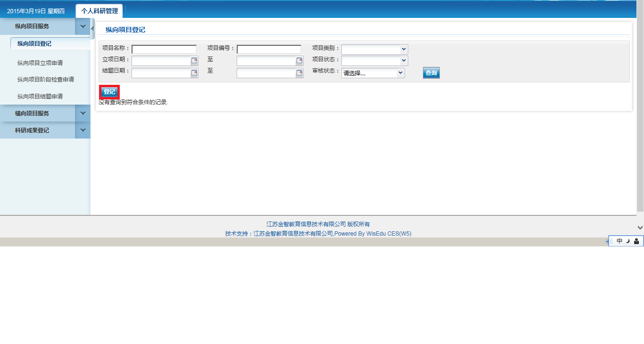The image size is (644, 344).
Task: Click the 中 input method icon
Action: [619, 241]
